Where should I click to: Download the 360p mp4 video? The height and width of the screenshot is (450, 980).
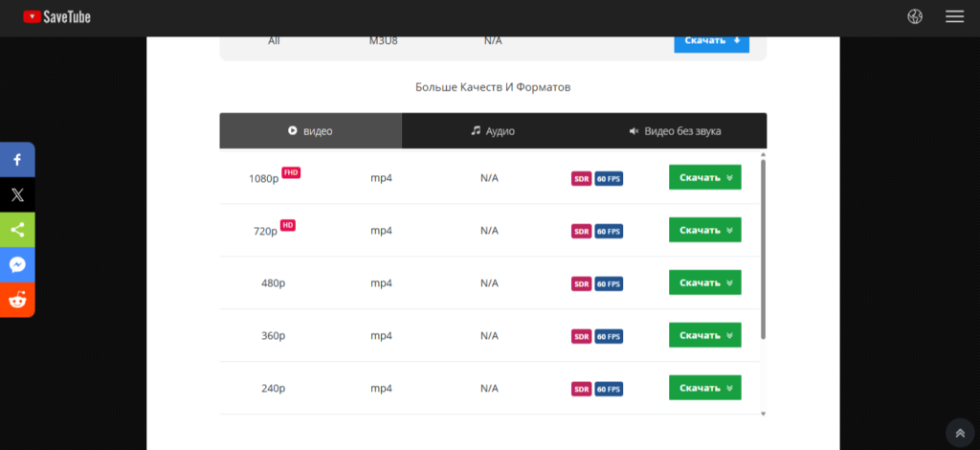click(x=704, y=335)
